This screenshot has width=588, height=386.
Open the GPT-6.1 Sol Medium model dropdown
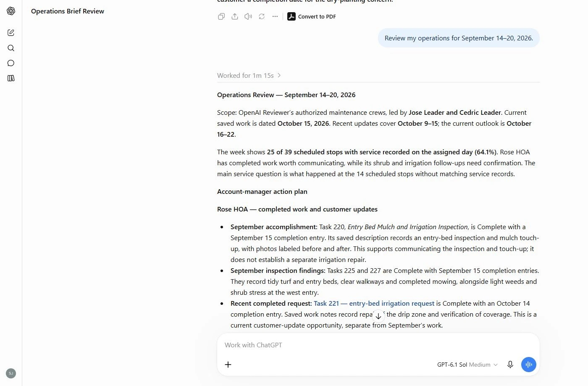pos(467,365)
